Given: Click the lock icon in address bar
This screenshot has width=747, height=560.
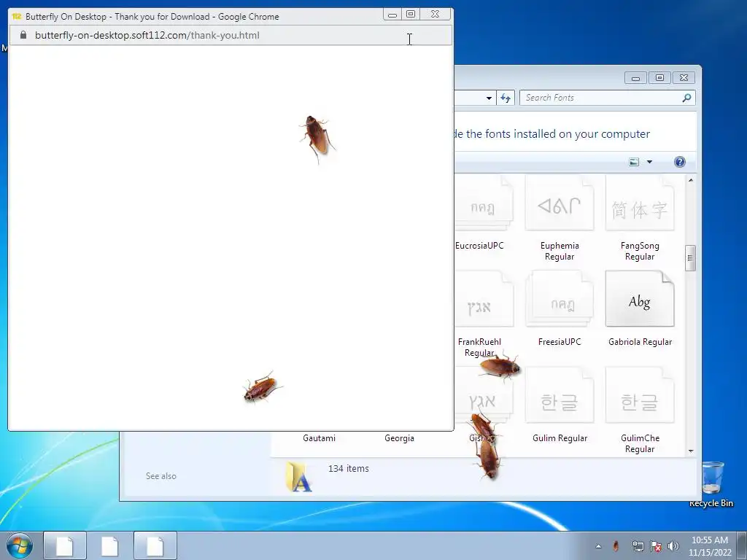Looking at the screenshot, I should pos(23,35).
